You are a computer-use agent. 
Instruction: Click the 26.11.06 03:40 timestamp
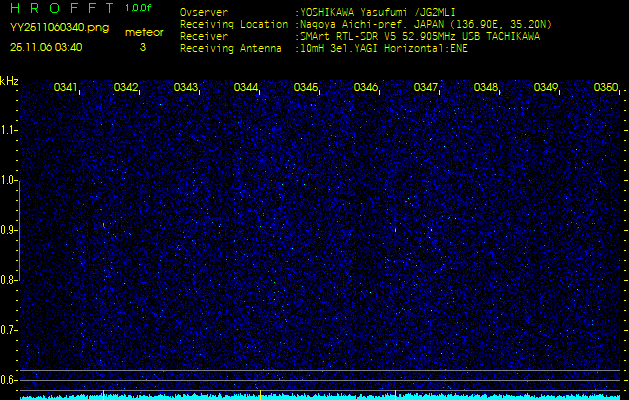pos(46,47)
